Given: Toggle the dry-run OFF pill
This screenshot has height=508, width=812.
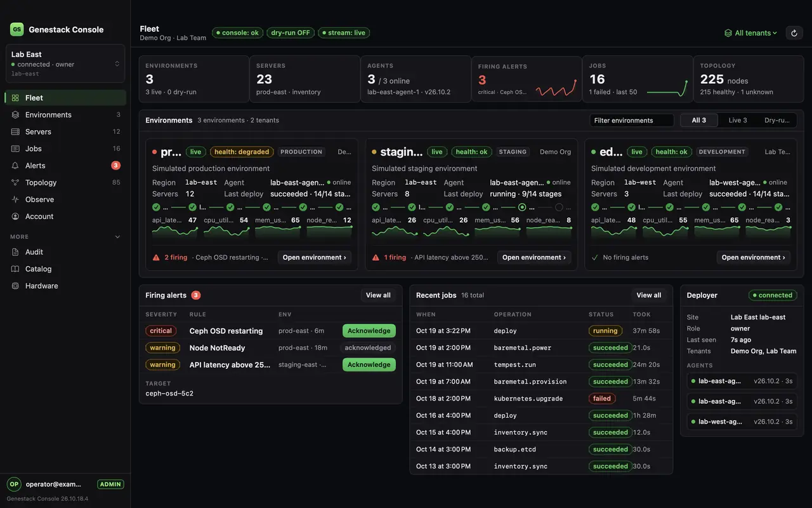Looking at the screenshot, I should click(291, 32).
